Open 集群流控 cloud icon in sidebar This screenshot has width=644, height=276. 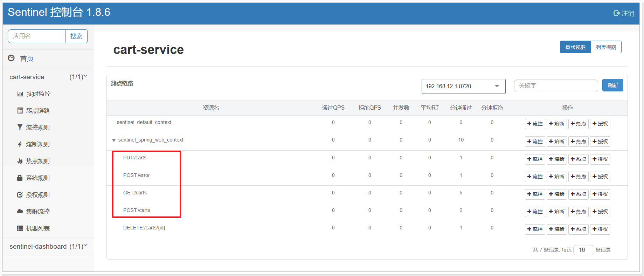20,212
